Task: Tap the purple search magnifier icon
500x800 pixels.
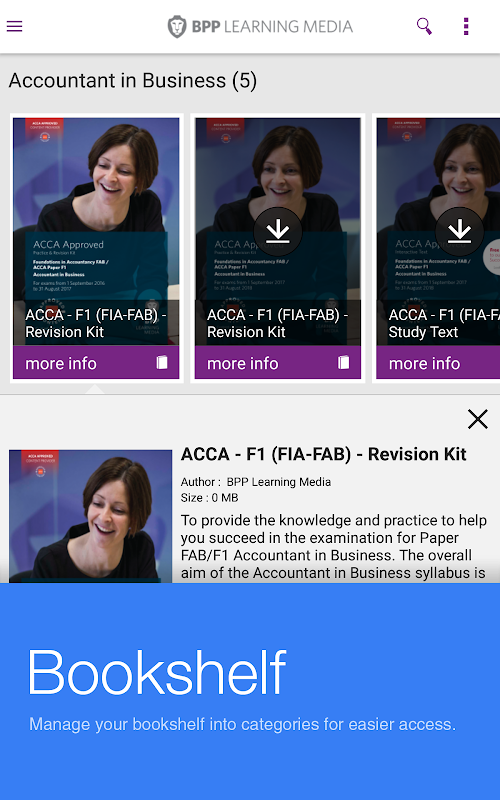Action: pyautogui.click(x=424, y=26)
